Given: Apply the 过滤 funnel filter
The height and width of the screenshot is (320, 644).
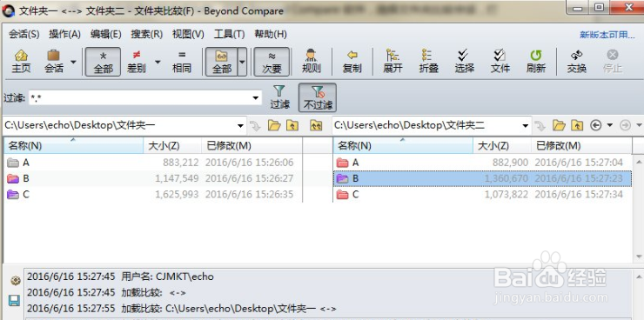Looking at the screenshot, I should (x=279, y=97).
